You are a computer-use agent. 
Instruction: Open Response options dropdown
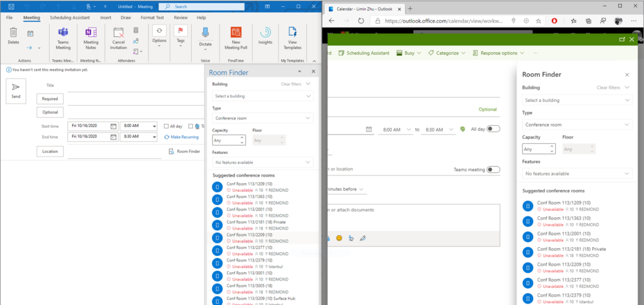coord(499,53)
